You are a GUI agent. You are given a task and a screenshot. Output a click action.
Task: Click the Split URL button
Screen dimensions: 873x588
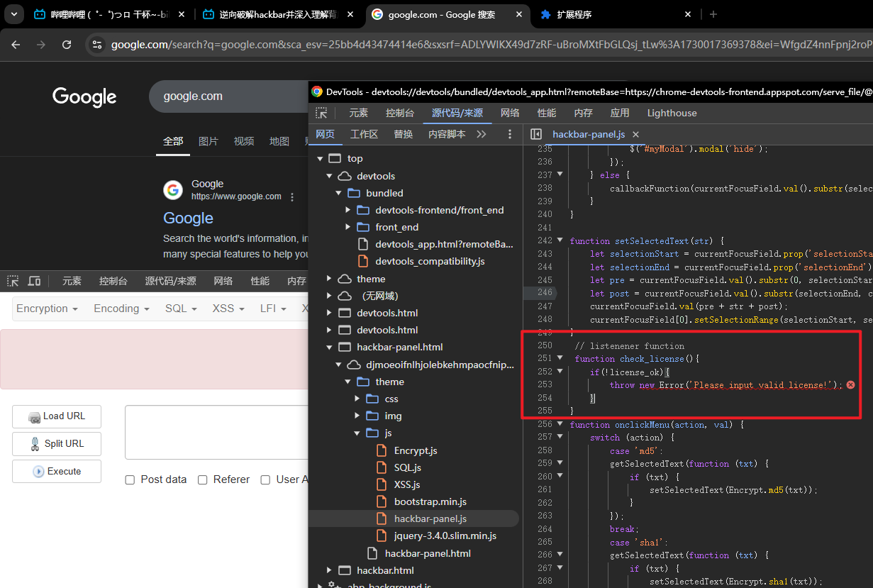(x=57, y=443)
